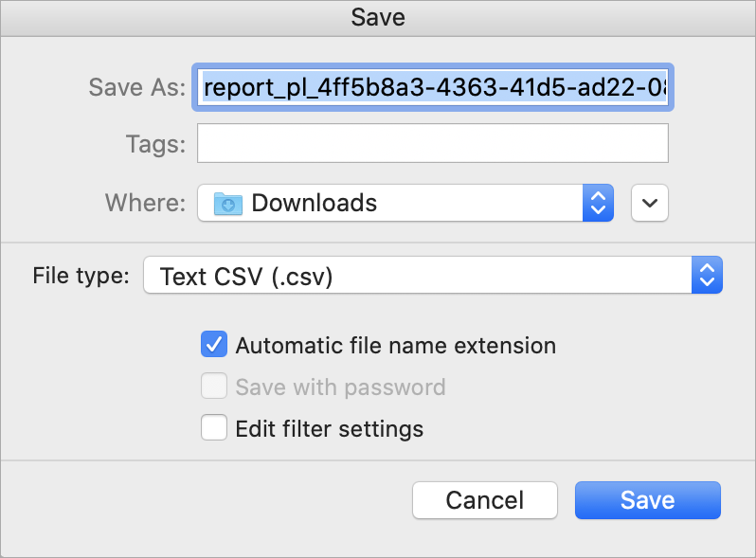Click the 'Automatic file name extension' label text
The image size is (756, 558).
396,345
